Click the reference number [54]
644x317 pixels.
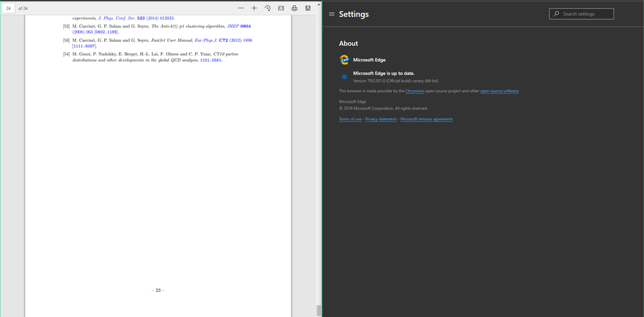pos(66,53)
